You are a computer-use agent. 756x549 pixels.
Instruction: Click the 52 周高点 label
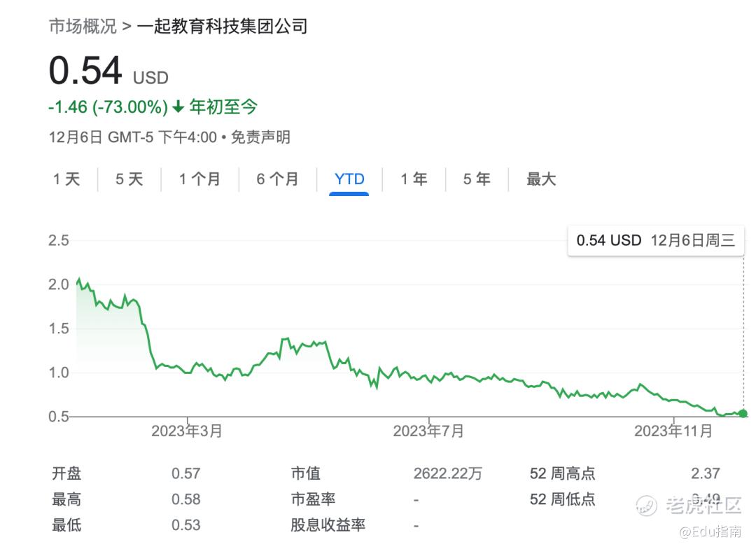562,474
